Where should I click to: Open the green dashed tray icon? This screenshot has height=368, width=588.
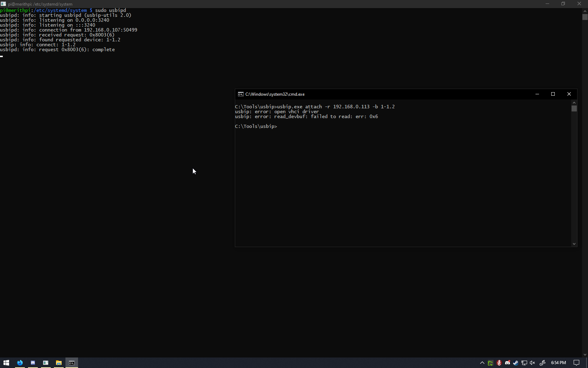(x=490, y=363)
